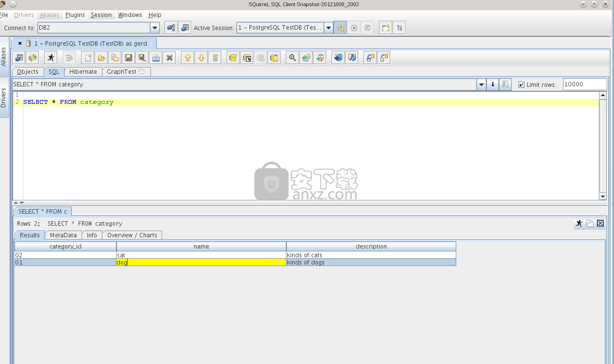Open the Drivers side panel
614x364 pixels.
click(4, 98)
